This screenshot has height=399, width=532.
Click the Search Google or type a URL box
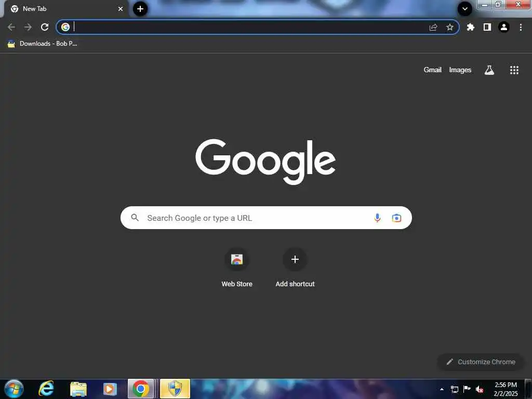pyautogui.click(x=266, y=218)
